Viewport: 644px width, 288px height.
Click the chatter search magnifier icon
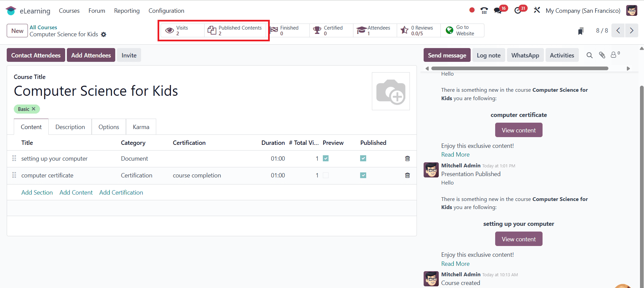coord(590,55)
